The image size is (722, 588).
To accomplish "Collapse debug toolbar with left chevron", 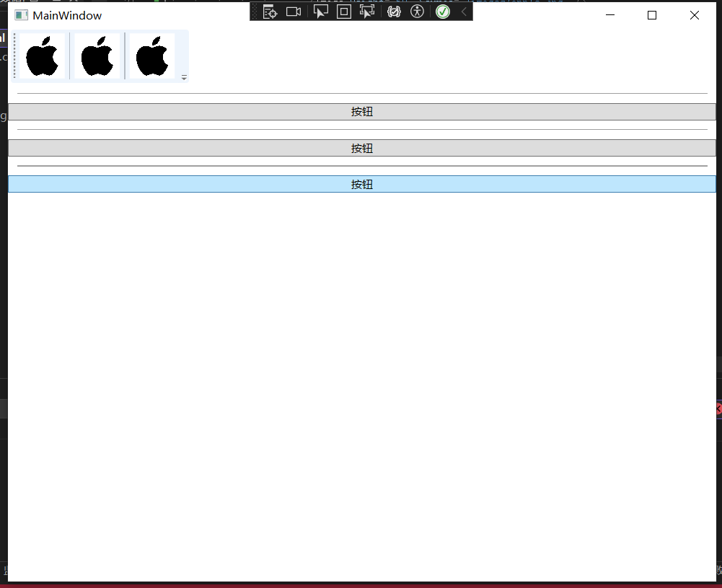I will [465, 12].
